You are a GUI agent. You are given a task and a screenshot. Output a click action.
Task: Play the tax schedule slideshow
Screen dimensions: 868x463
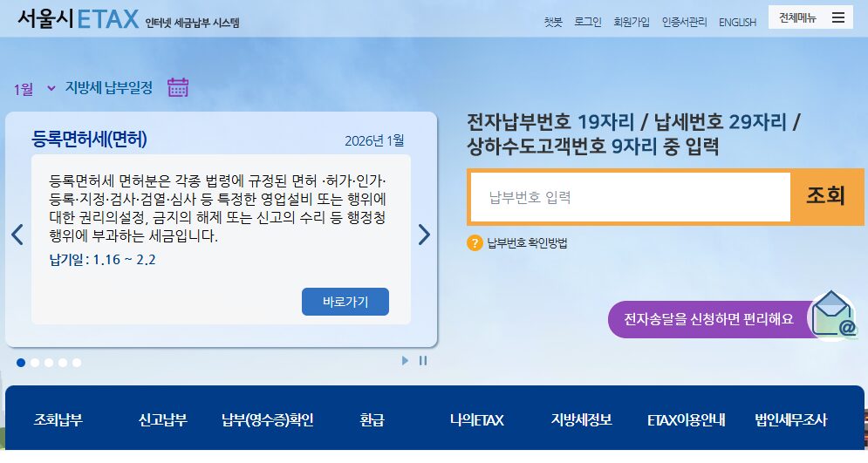click(x=405, y=361)
